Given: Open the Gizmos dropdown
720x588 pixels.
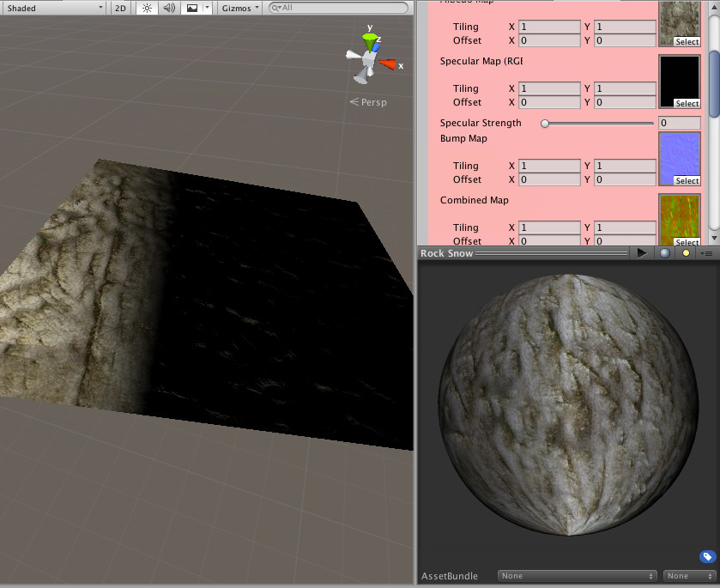Looking at the screenshot, I should 238,9.
